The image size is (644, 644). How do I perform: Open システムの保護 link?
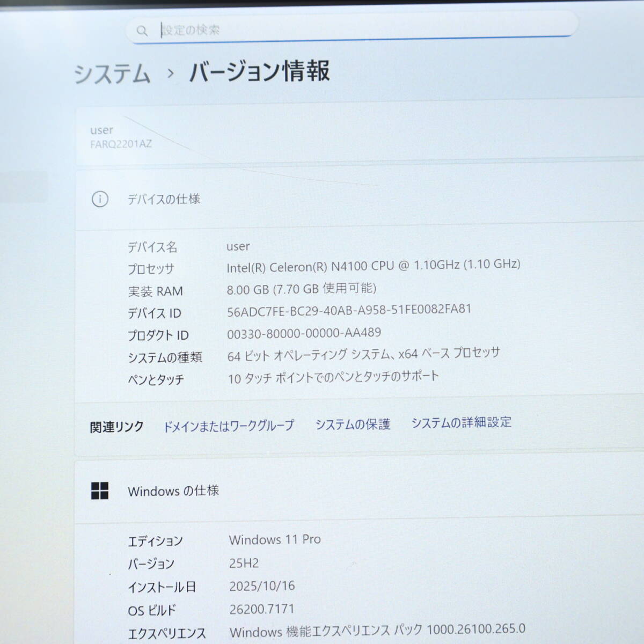pyautogui.click(x=353, y=424)
